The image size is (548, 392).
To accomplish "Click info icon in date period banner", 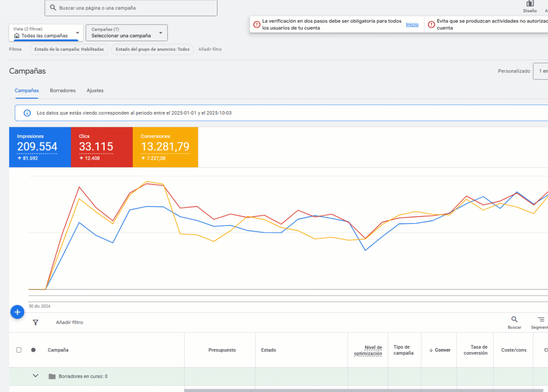I will [27, 113].
